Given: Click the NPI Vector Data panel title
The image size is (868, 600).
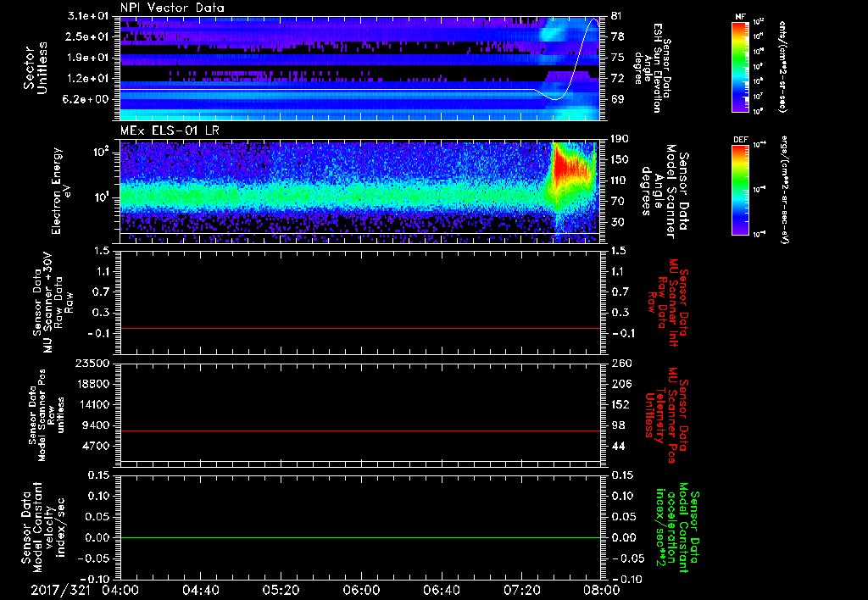Looking at the screenshot, I should (172, 8).
